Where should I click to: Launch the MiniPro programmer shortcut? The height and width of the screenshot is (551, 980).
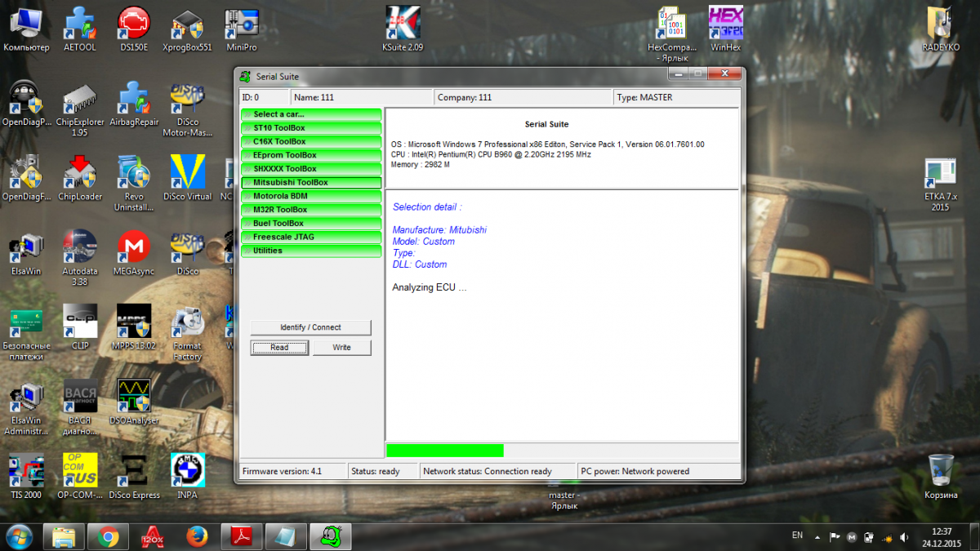[x=241, y=29]
